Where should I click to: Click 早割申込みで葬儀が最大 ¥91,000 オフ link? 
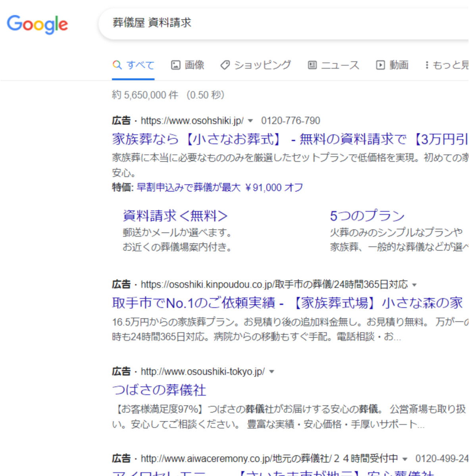point(220,187)
